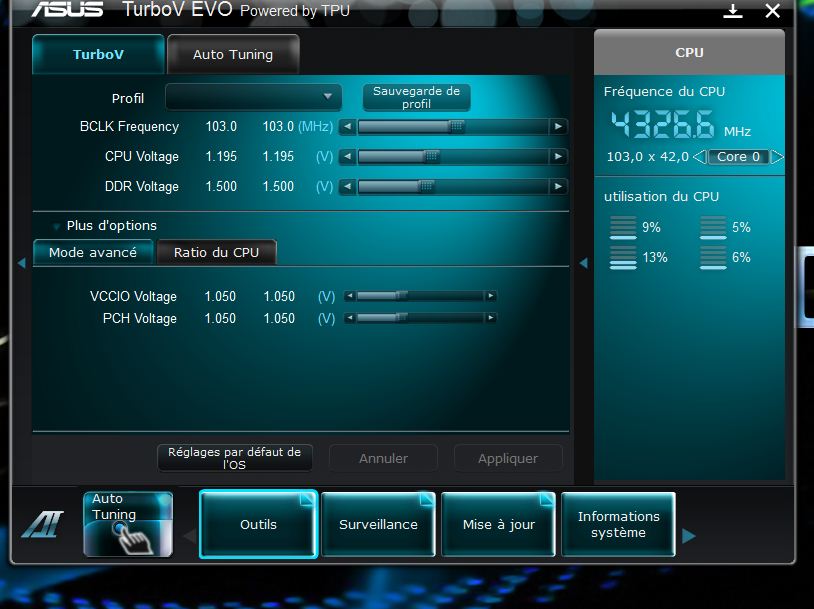Viewport: 814px width, 609px height.
Task: Increase DDR Voltage with right arrow
Action: [x=558, y=187]
